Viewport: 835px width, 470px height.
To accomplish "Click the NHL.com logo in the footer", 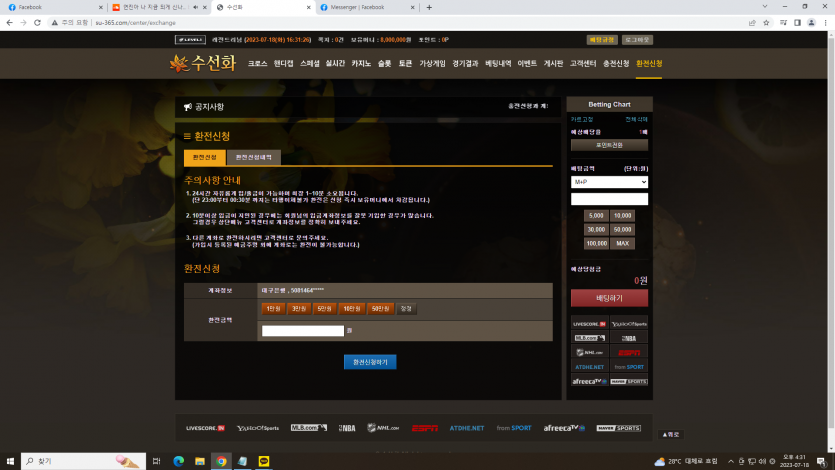I will pos(383,428).
